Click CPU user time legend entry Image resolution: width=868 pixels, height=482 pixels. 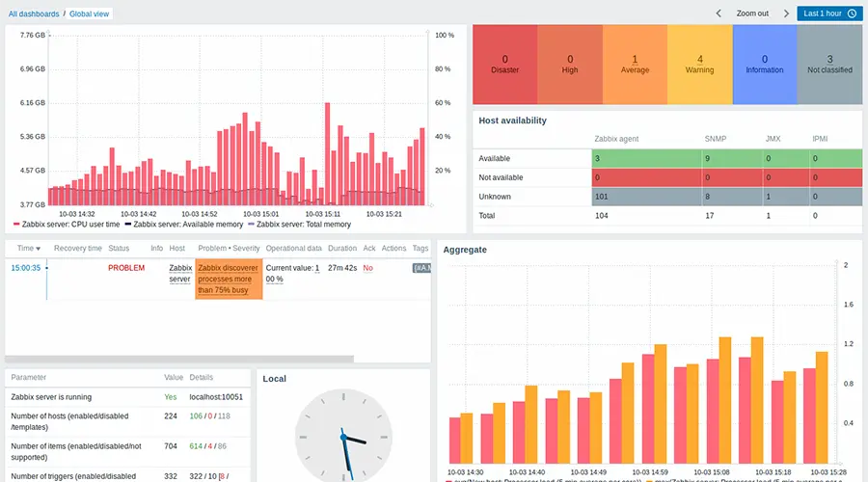click(x=67, y=225)
